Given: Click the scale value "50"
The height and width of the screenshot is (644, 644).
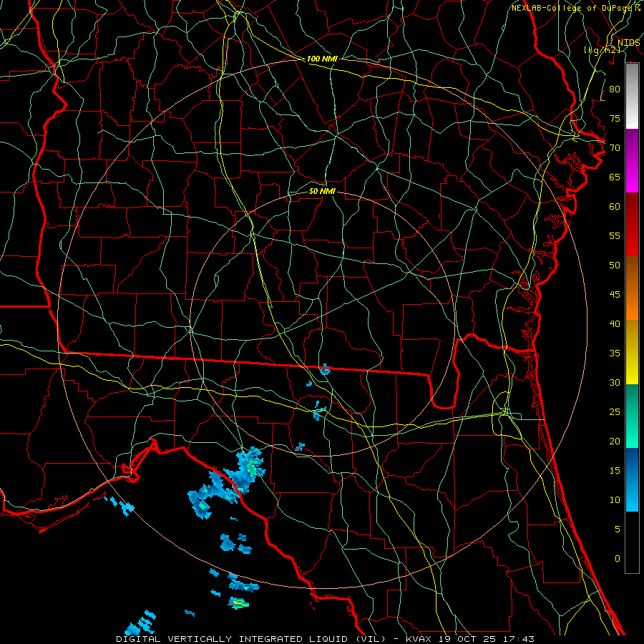Looking at the screenshot, I should [615, 265].
